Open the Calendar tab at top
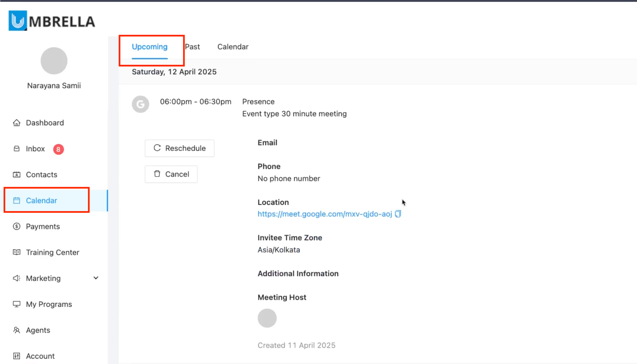Viewport: 637px width, 364px height. point(233,47)
